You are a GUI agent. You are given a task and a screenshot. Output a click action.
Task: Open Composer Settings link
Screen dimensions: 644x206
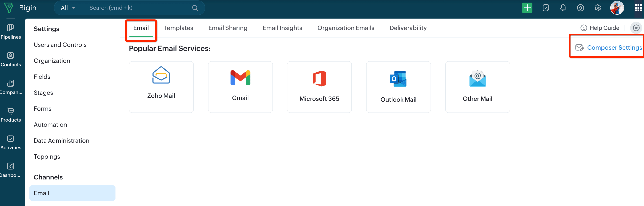(x=615, y=48)
